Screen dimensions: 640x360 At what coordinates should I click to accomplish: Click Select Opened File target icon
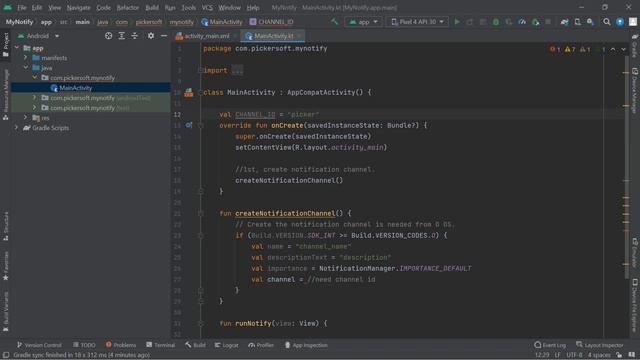tap(109, 36)
